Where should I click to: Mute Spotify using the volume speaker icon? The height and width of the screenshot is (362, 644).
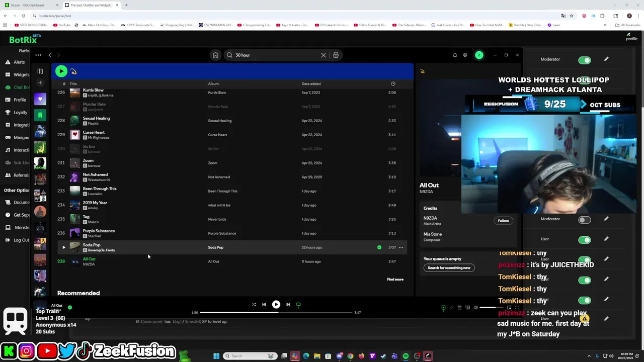tap(475, 308)
